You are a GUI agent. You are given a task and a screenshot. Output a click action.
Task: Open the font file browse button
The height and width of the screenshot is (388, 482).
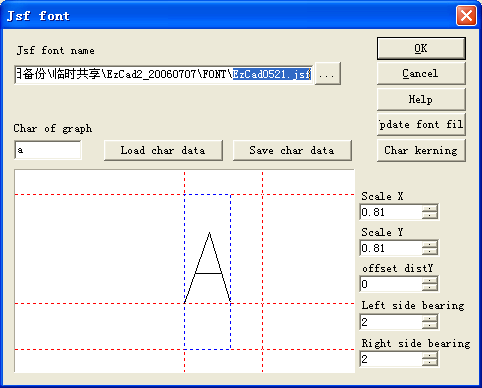(x=327, y=74)
